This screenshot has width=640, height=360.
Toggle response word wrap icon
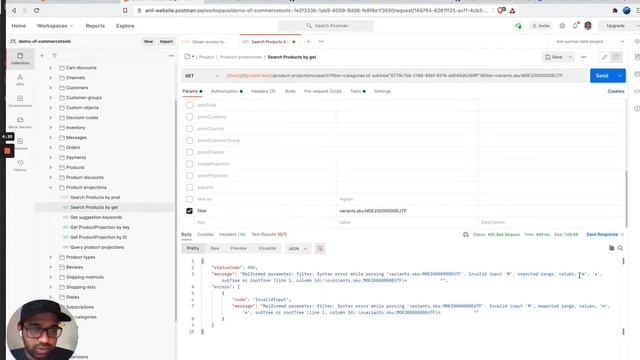coord(320,249)
